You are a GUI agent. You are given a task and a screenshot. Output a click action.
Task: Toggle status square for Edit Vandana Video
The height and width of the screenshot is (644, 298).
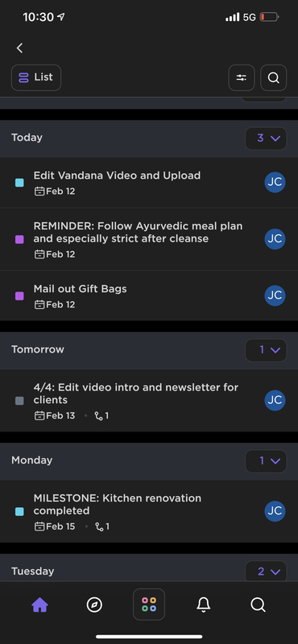tap(19, 183)
